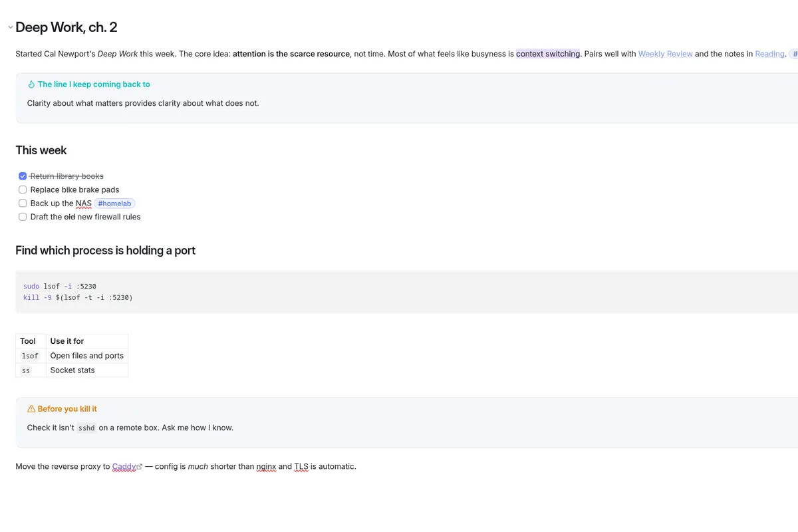Collapse the "Deep Work, ch. 2" heading chevron
This screenshot has height=532, width=798.
10,27
